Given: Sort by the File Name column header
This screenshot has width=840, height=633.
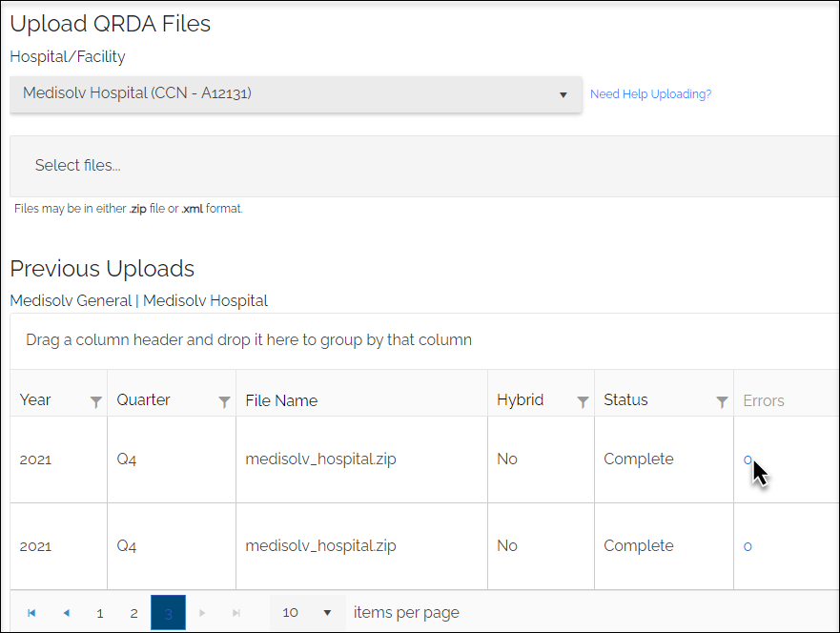Looking at the screenshot, I should click(281, 400).
